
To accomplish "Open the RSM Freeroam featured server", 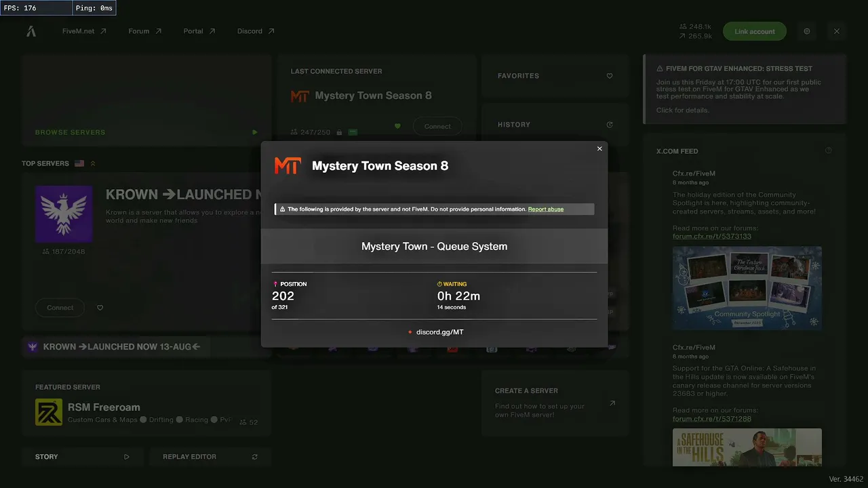I will pos(146,403).
